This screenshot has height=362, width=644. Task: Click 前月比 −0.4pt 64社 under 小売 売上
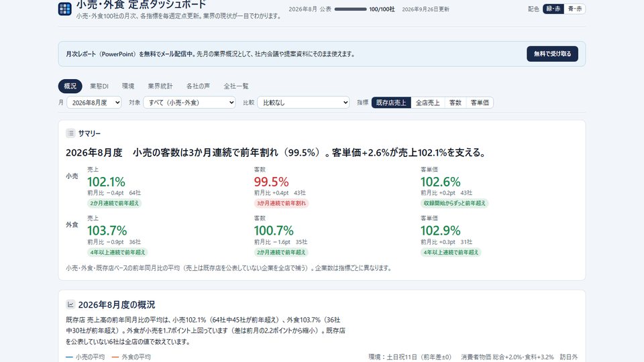(114, 193)
